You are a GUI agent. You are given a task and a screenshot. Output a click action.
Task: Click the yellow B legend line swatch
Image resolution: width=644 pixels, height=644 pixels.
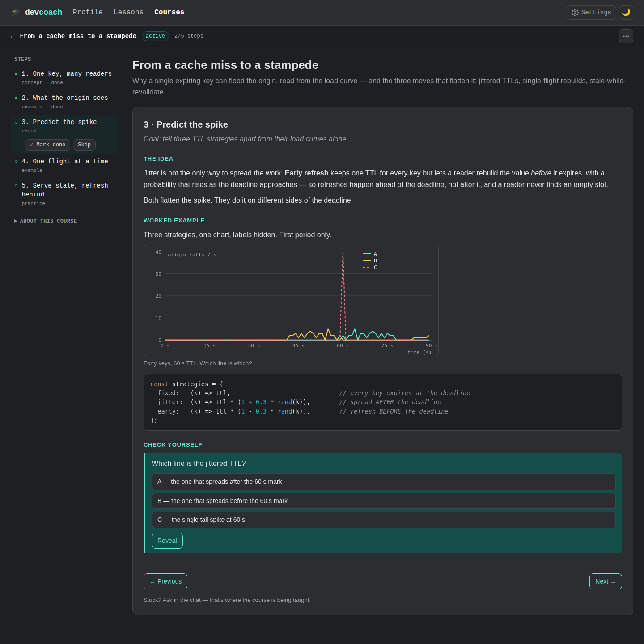click(367, 260)
